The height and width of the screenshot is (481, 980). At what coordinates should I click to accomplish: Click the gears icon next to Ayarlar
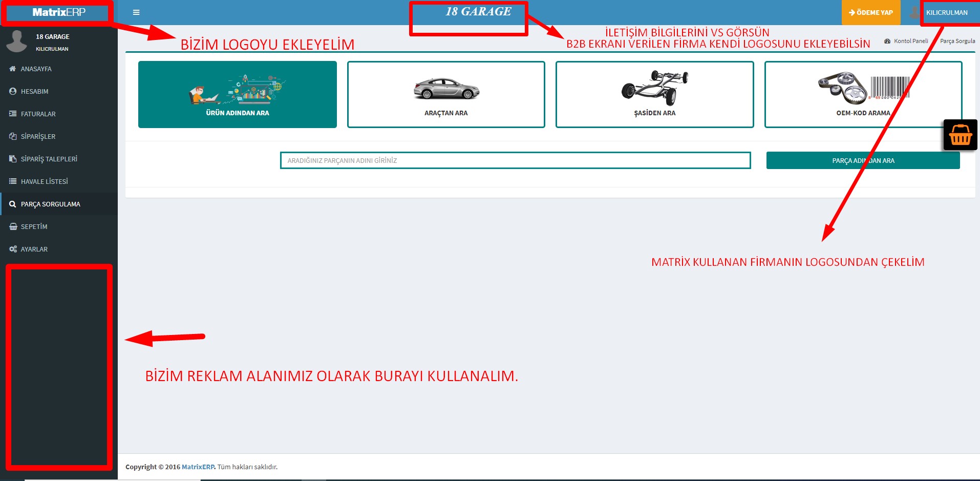pos(13,249)
